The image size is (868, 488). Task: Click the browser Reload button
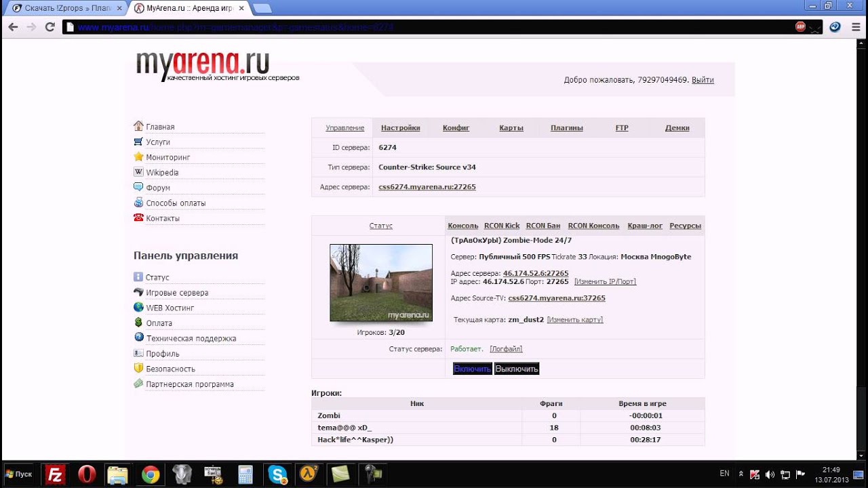50,27
